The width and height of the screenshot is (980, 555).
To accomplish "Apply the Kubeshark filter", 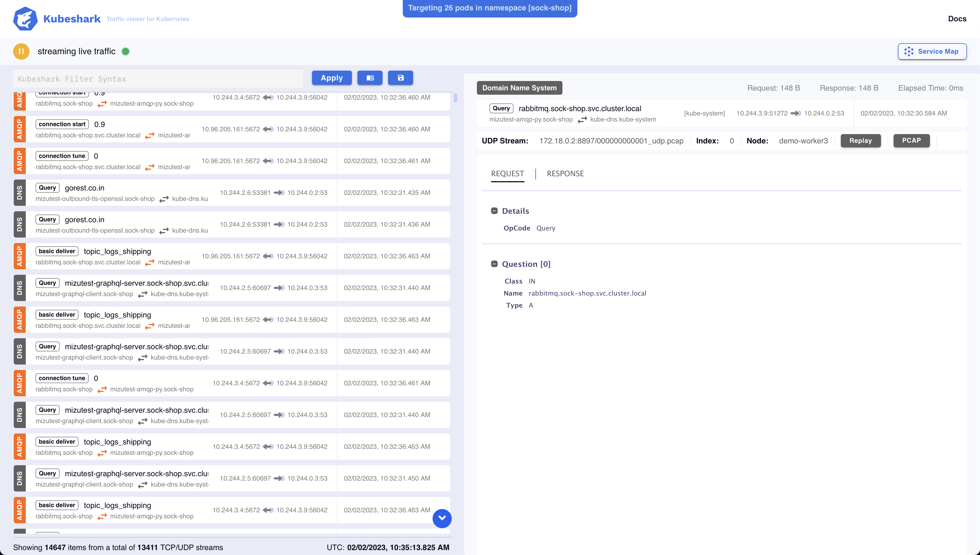I will coord(332,78).
